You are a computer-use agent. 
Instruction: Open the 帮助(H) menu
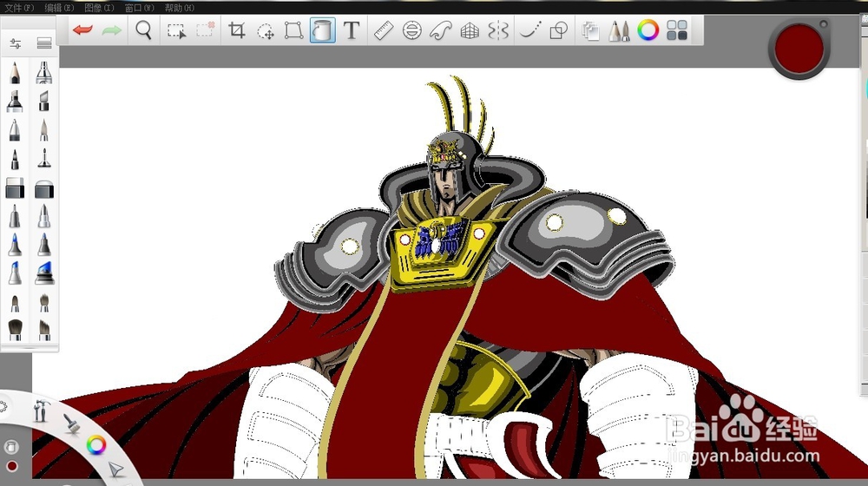tap(180, 8)
